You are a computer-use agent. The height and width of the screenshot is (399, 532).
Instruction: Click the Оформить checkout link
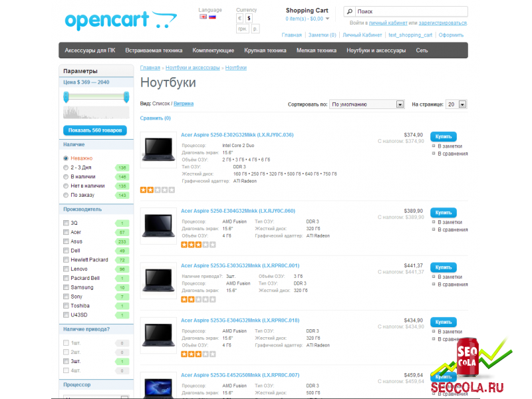[451, 35]
